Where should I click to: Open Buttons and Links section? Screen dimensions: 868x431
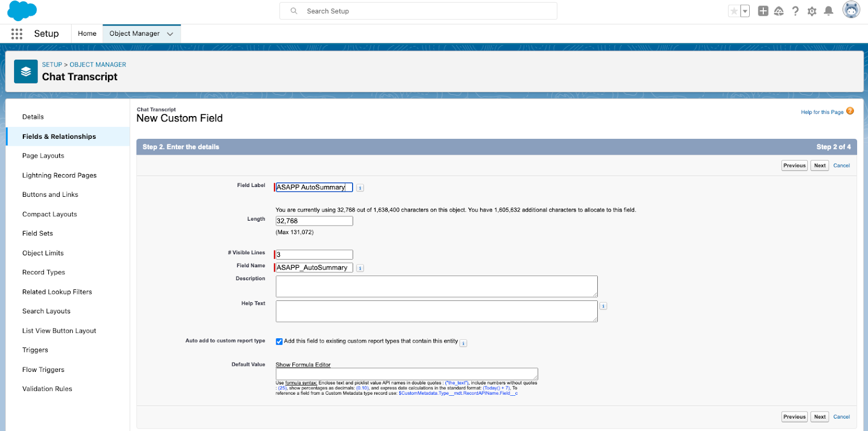click(x=50, y=195)
